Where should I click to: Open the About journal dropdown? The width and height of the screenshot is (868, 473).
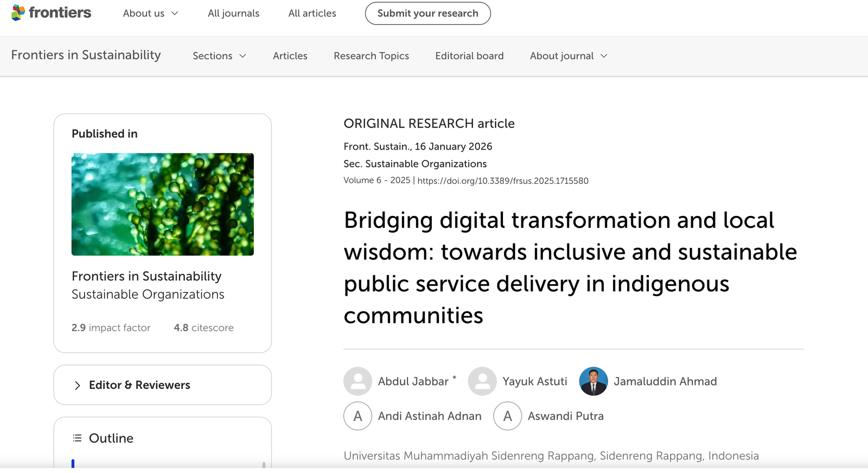[568, 56]
